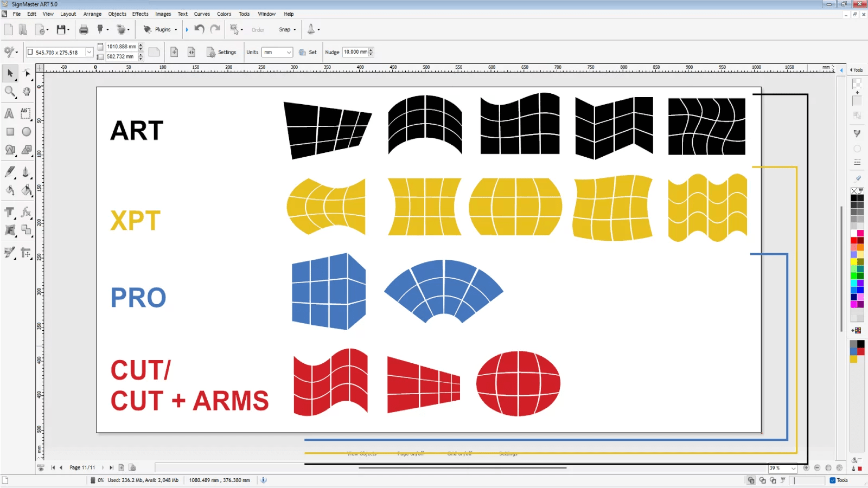Toggle the Tools checkbox in status bar
This screenshot has height=488, width=868.
pos(833,480)
